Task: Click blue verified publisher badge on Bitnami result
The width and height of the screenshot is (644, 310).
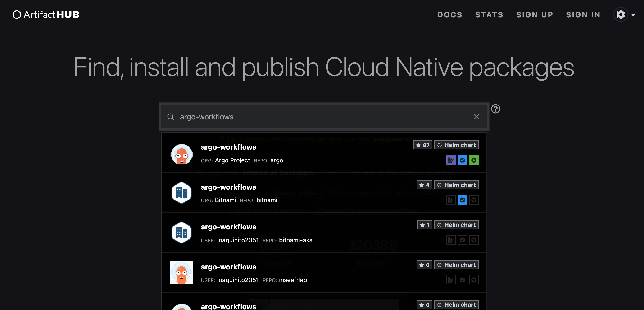Action: tap(462, 200)
